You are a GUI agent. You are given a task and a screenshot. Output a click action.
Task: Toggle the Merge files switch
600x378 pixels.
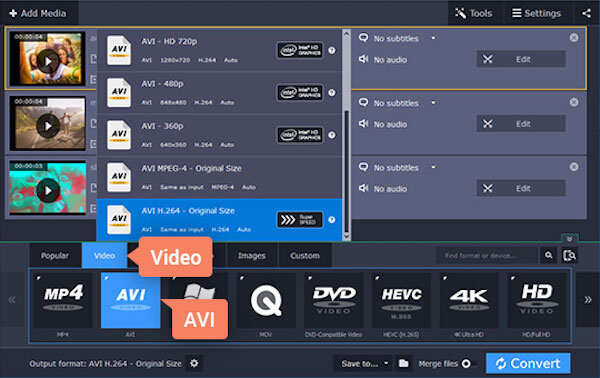coord(468,363)
